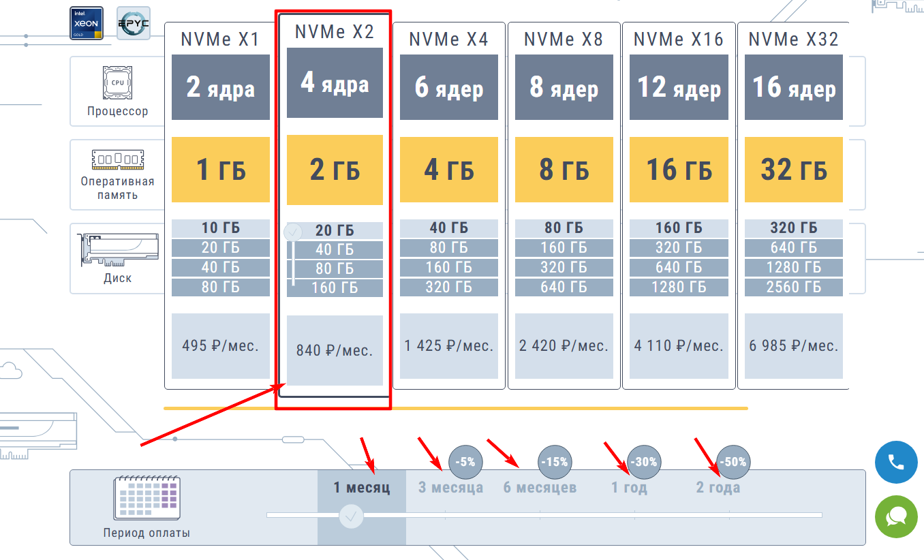The image size is (924, 560).
Task: Click the -50% discount badge
Action: click(x=733, y=461)
